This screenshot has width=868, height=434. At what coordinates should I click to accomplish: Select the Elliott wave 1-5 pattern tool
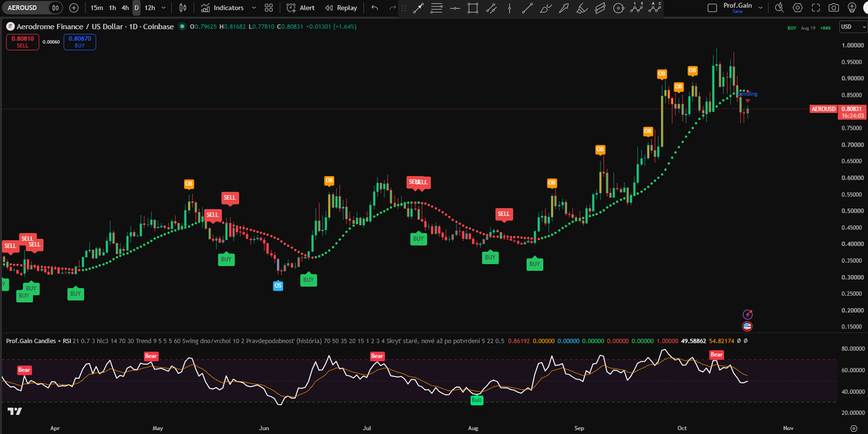(x=637, y=8)
